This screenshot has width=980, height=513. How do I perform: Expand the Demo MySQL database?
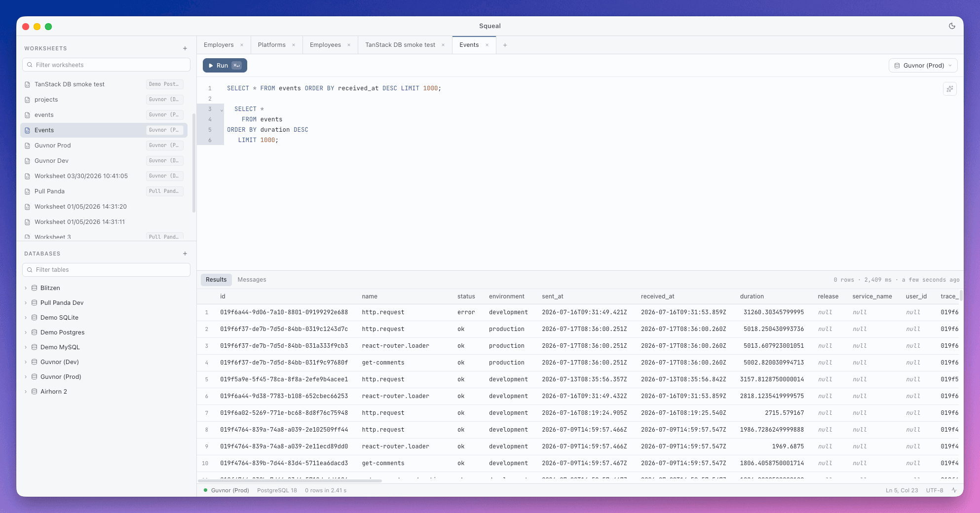click(26, 347)
